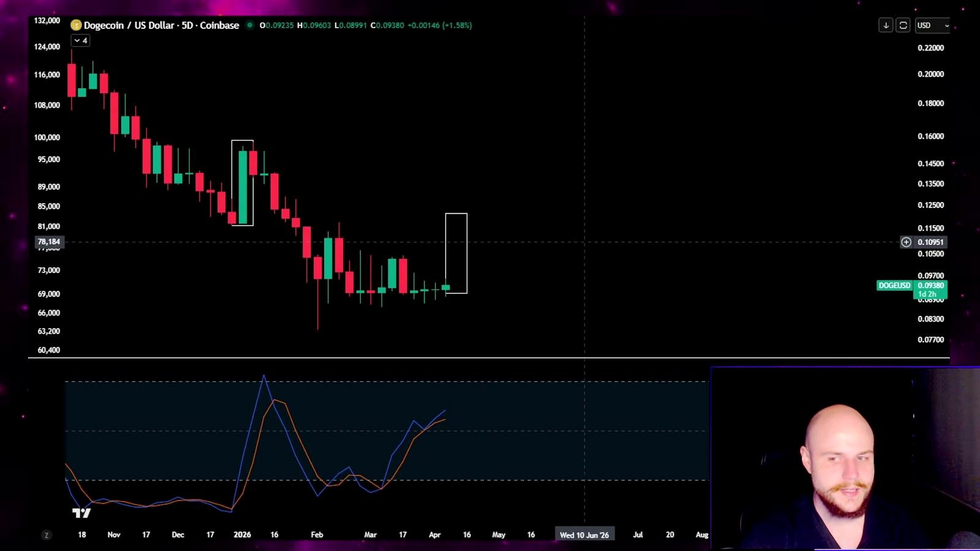This screenshot has height=551, width=980.
Task: Click the Dogecoin / US Dollar symbol title
Action: click(x=161, y=25)
